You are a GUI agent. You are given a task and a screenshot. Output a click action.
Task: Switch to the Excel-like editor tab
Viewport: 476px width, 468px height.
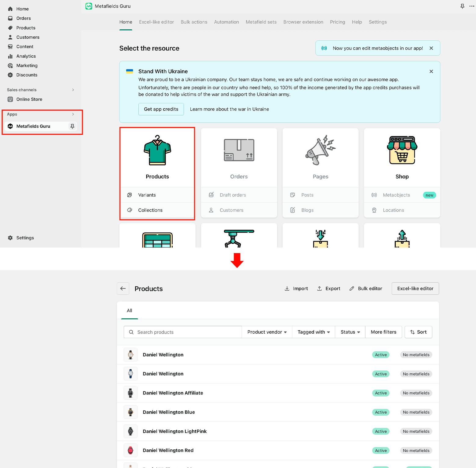point(156,22)
